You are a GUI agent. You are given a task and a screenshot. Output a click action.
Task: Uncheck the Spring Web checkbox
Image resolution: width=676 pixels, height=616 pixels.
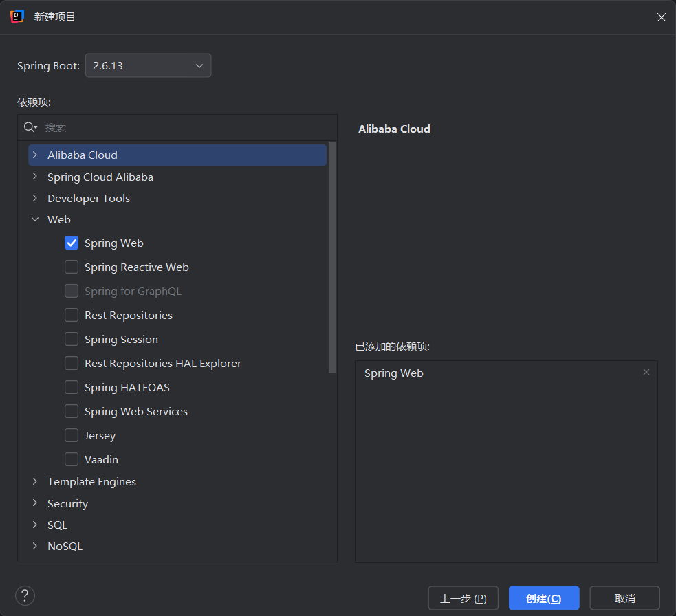click(72, 243)
